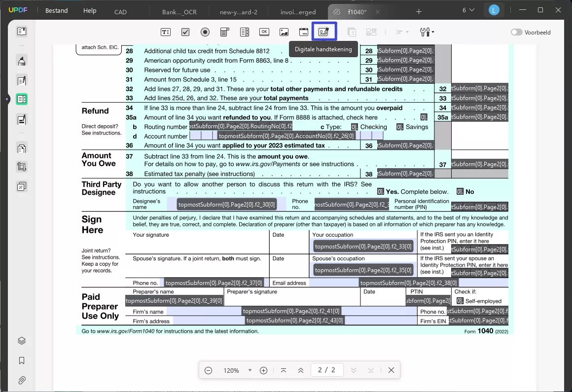Open the Edit PDF sidebar tool
Image resolution: width=572 pixels, height=392 pixels.
tap(22, 80)
